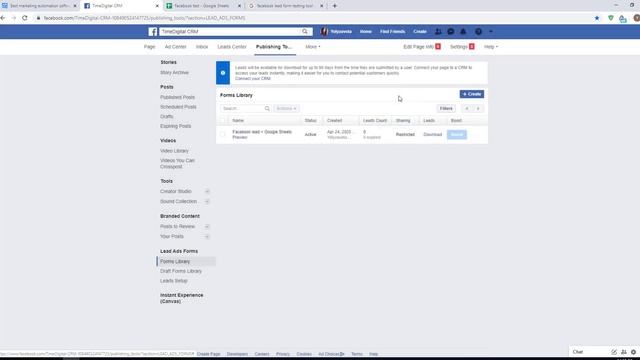Open the Friend Requests icon
Screen dimensions: 640x360
[x=438, y=31]
